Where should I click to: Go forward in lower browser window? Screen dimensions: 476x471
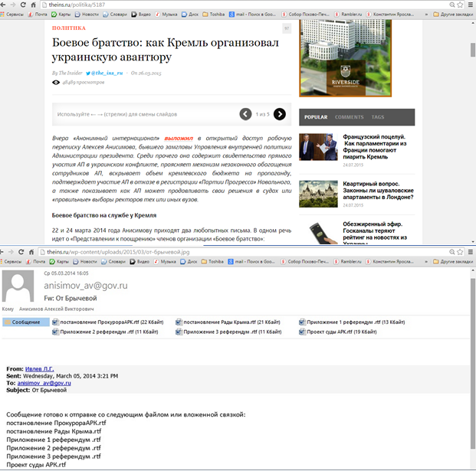(x=11, y=252)
